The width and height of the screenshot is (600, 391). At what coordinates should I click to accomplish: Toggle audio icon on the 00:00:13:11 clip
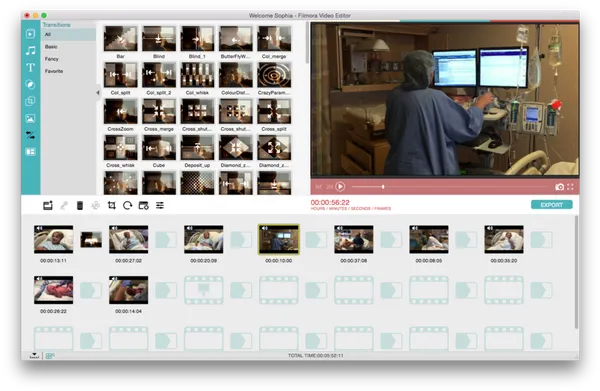(x=39, y=228)
